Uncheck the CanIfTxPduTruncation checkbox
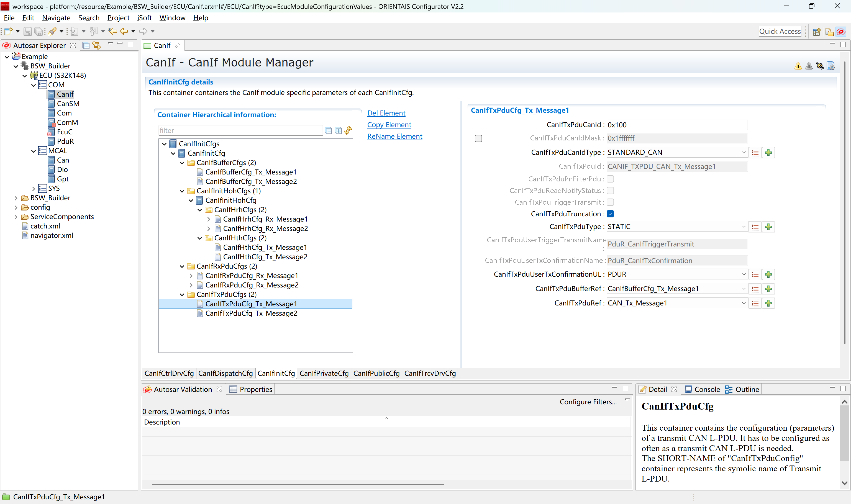This screenshot has width=851, height=504. click(610, 214)
